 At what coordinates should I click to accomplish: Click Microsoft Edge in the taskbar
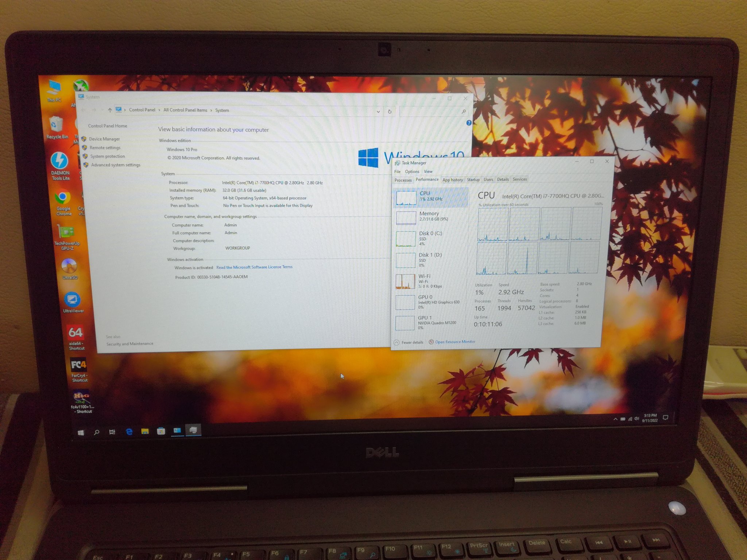[129, 432]
